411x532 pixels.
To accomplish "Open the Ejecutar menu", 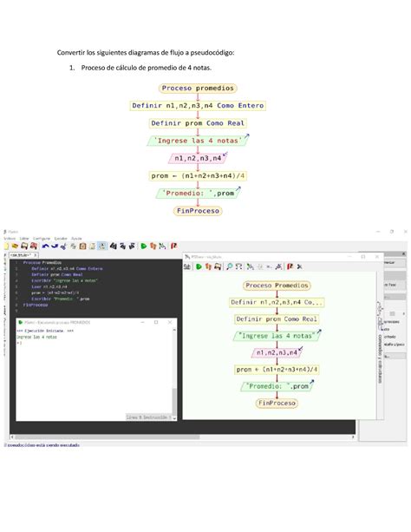I will (x=61, y=239).
